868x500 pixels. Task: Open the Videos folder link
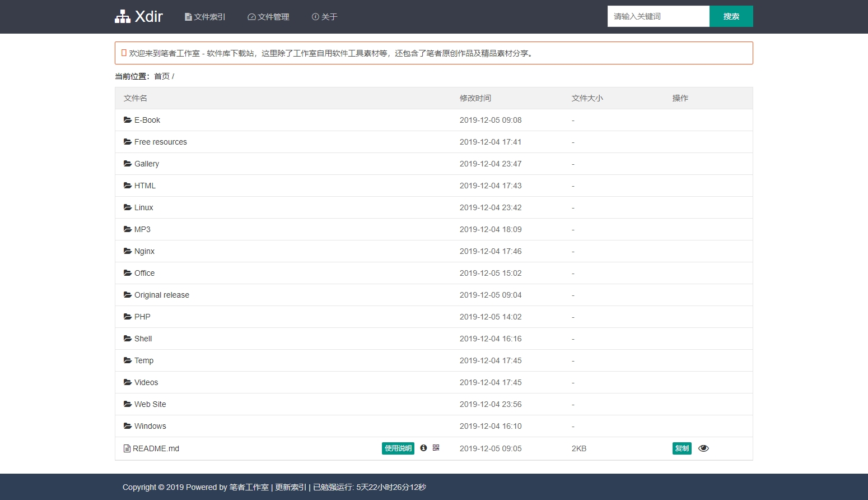146,382
